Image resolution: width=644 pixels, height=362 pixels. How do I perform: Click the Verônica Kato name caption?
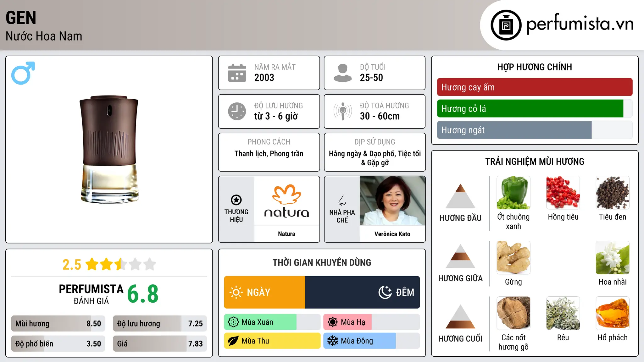(392, 234)
